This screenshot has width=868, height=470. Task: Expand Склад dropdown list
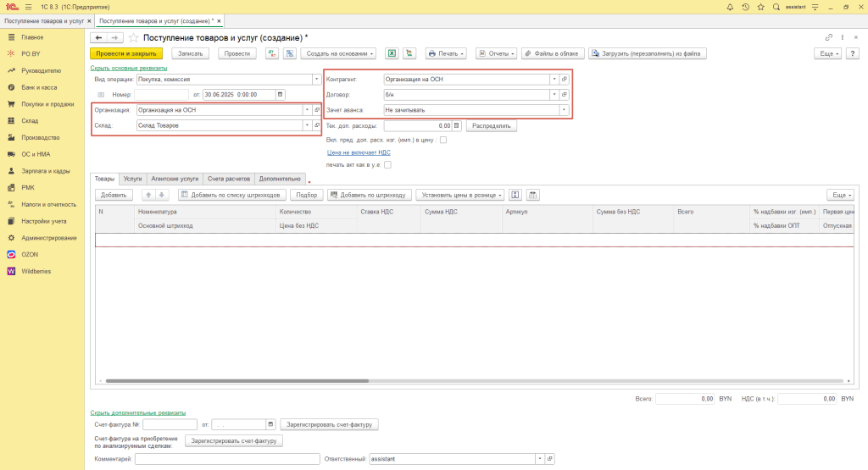(x=307, y=125)
